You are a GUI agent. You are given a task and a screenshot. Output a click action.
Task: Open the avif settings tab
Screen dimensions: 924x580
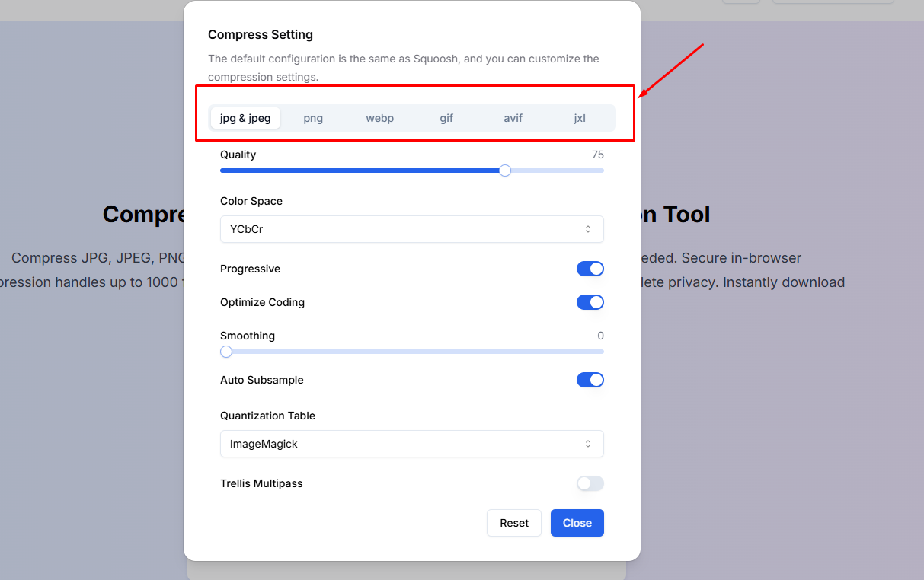[513, 118]
